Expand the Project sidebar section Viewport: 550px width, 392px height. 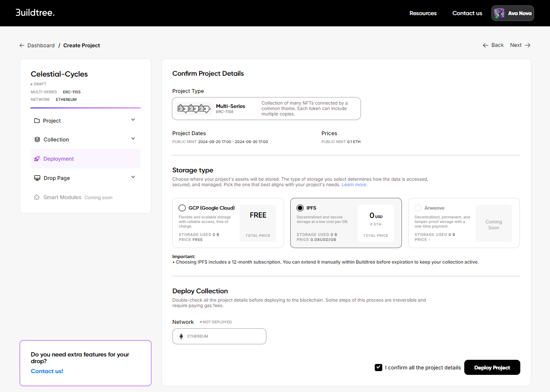click(133, 120)
